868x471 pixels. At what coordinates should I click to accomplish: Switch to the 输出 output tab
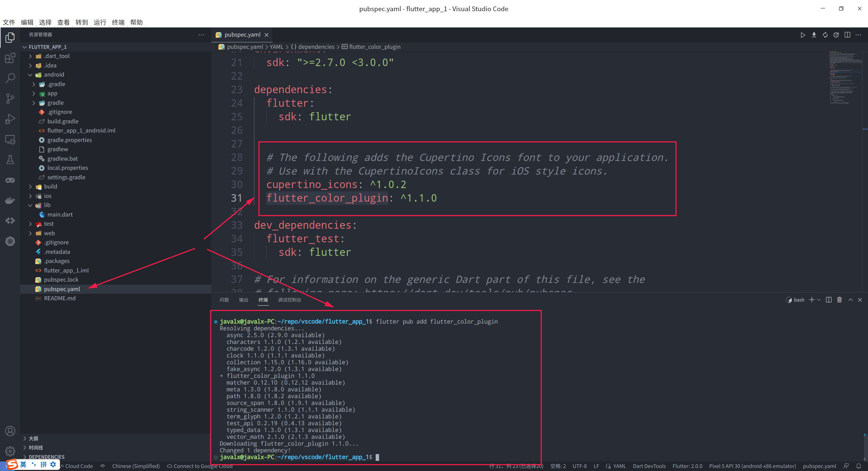(x=243, y=300)
